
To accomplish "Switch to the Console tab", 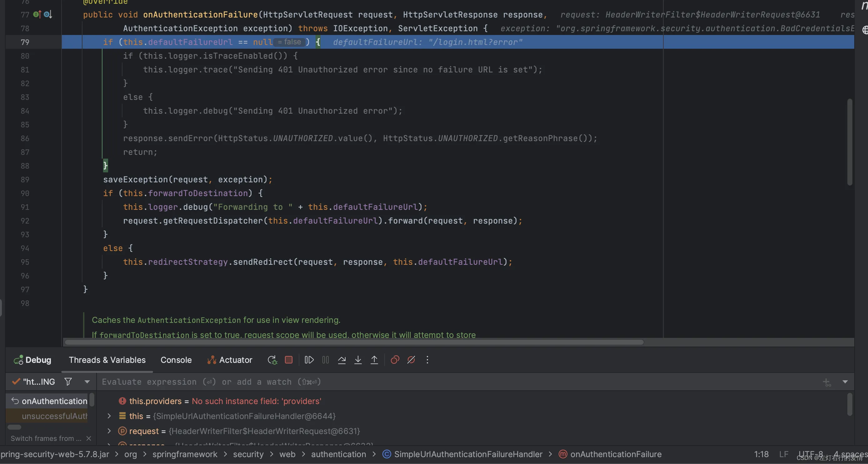I will pyautogui.click(x=176, y=360).
